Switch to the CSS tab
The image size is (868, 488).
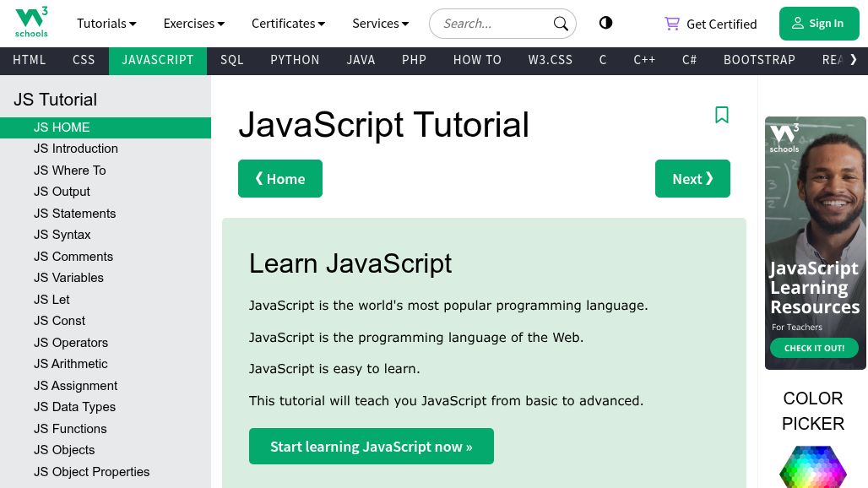[x=84, y=60]
